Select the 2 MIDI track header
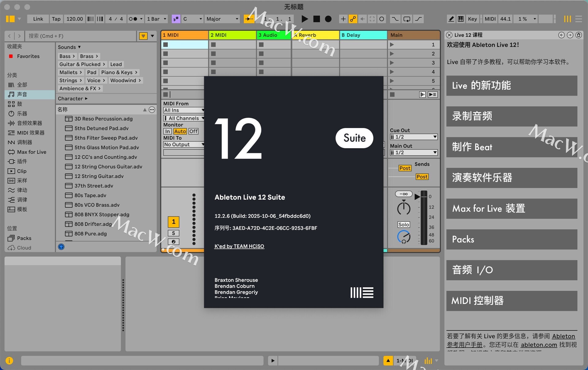The width and height of the screenshot is (588, 370). coord(232,35)
